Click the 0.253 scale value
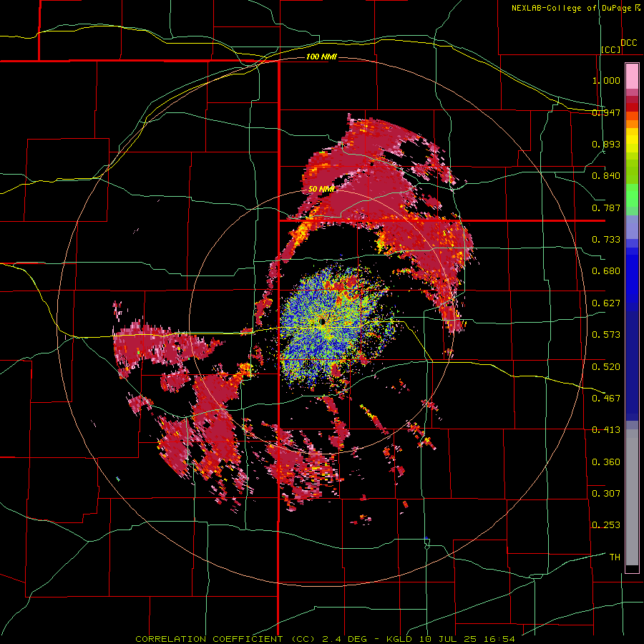The image size is (644, 644). pos(606,525)
